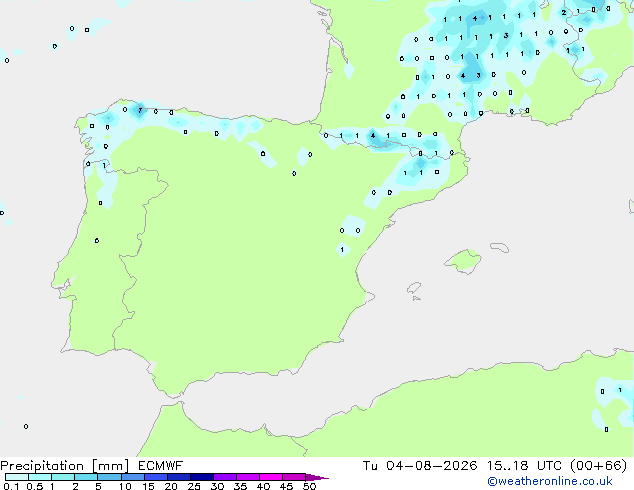Viewport: 634px width, 490px height.
Task: Select the 2–5 mm legend color swatch
Action: pos(86,477)
